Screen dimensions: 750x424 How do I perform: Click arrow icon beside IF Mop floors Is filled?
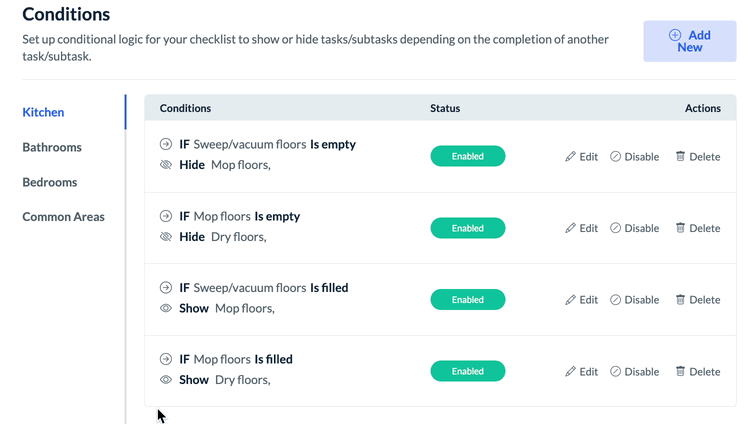coord(166,359)
